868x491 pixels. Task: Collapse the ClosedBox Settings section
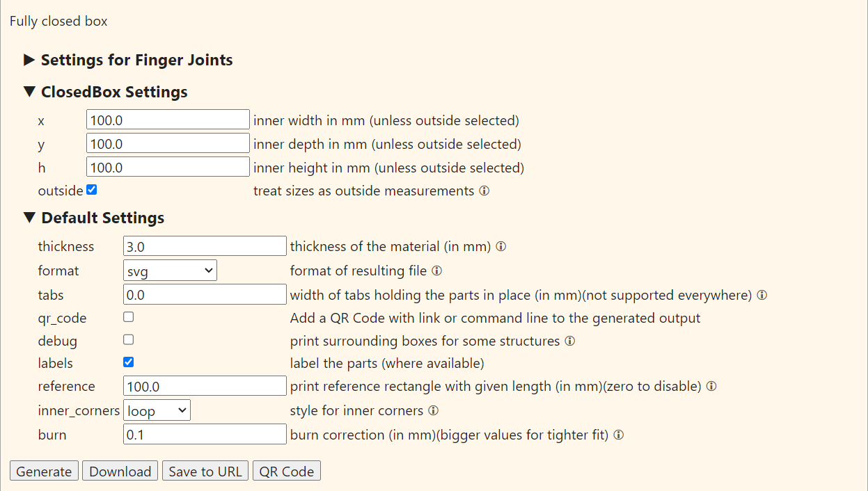105,92
